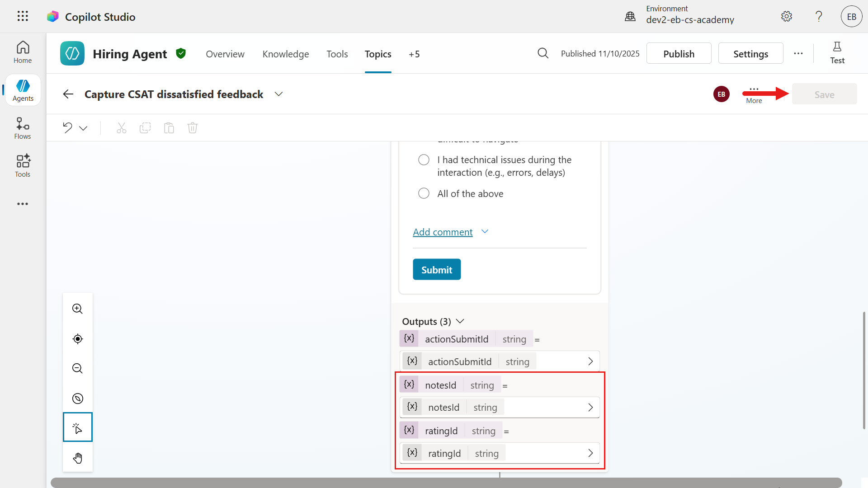The height and width of the screenshot is (488, 868).
Task: Click the Publish button
Action: [x=679, y=53]
